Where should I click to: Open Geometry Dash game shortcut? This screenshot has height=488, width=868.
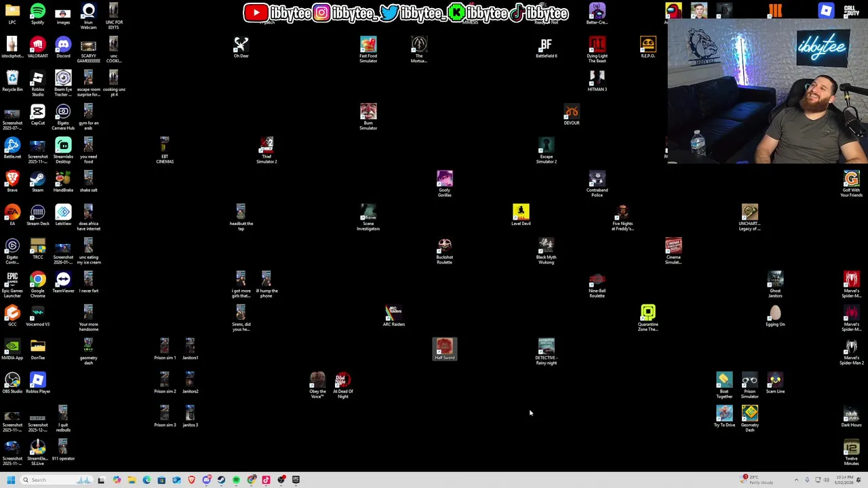[x=749, y=419]
